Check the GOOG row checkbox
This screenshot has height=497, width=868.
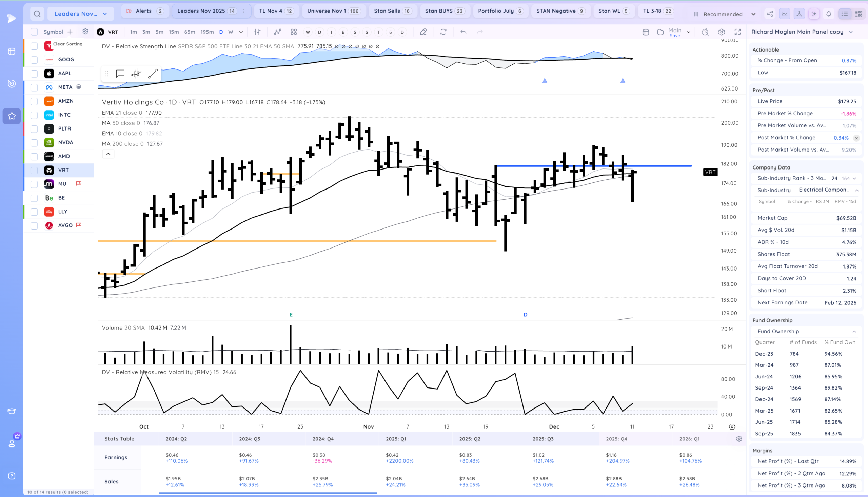(34, 60)
